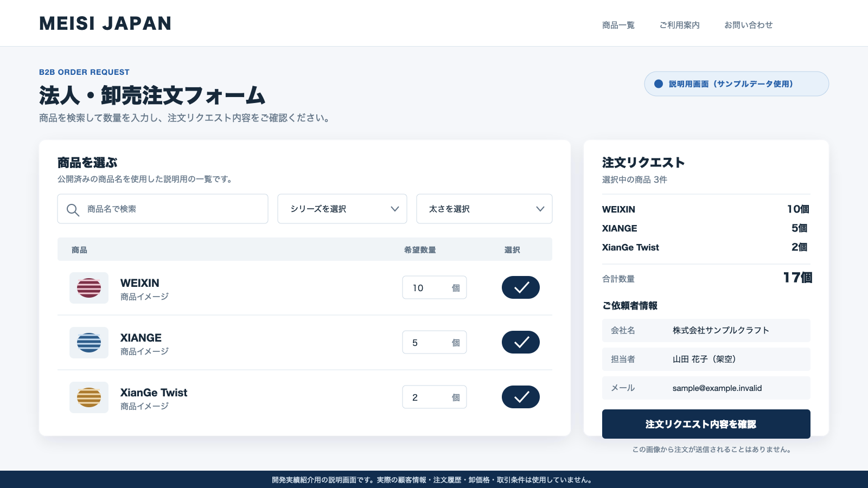Open the シリーズを選択 dropdown
Image resolution: width=868 pixels, height=488 pixels.
342,209
